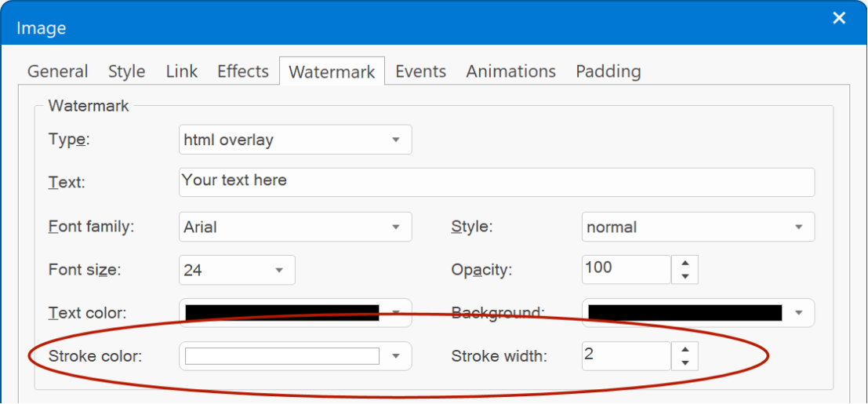Expand the Font family Arial dropdown
The image size is (868, 404).
[x=295, y=227]
